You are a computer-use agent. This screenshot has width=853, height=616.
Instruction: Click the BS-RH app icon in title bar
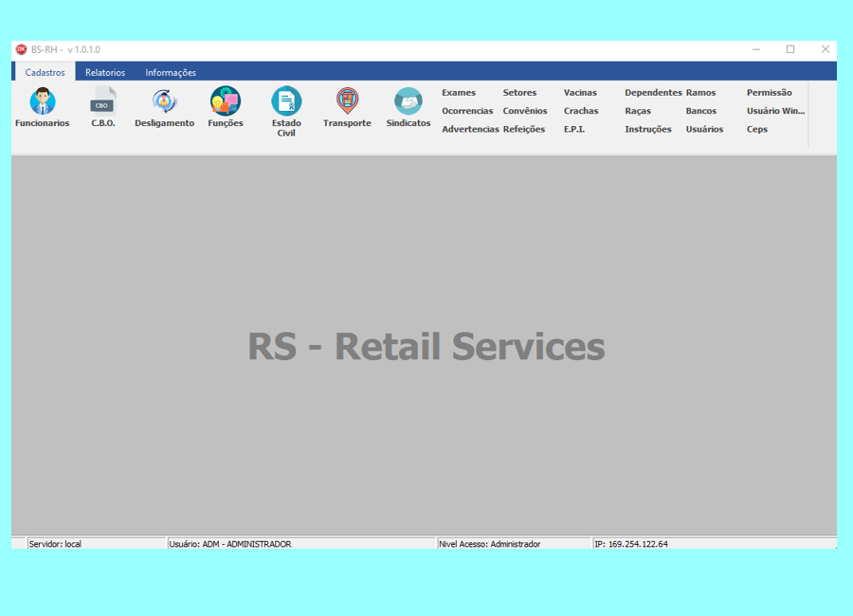(22, 49)
